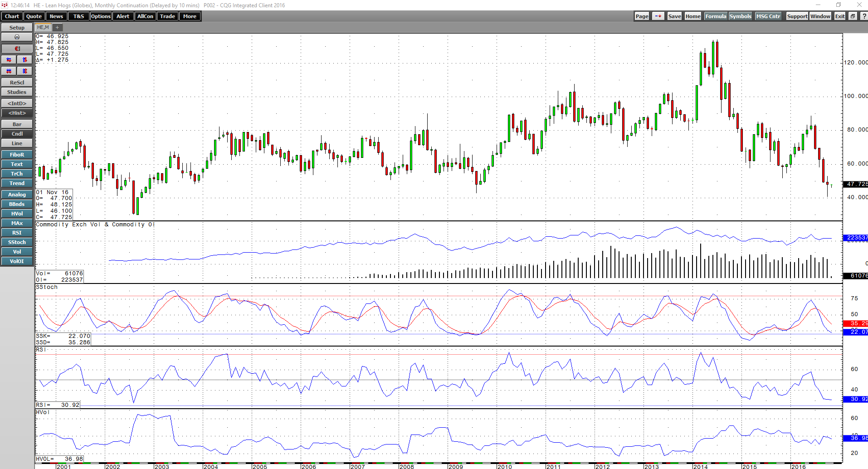
Task: Open the Window menu
Action: tap(820, 16)
